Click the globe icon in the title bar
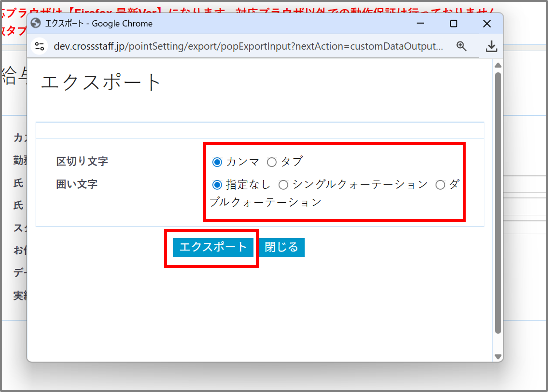Image resolution: width=548 pixels, height=392 pixels. click(36, 23)
